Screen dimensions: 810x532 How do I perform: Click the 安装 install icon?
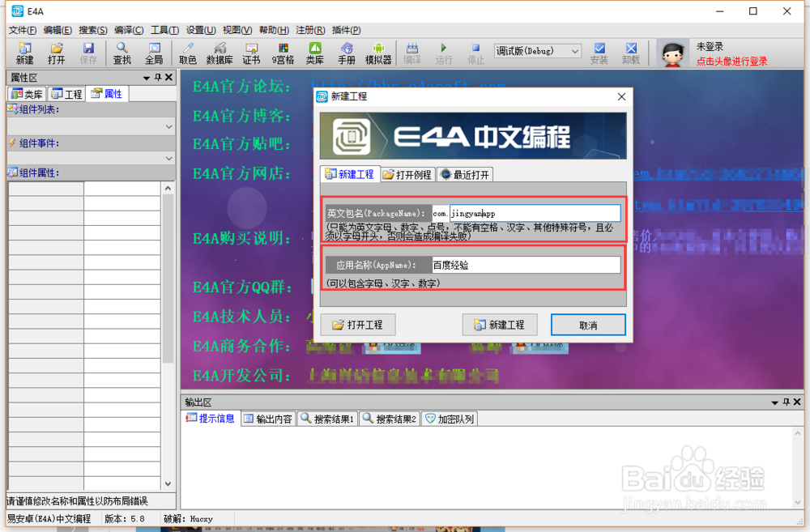(600, 52)
